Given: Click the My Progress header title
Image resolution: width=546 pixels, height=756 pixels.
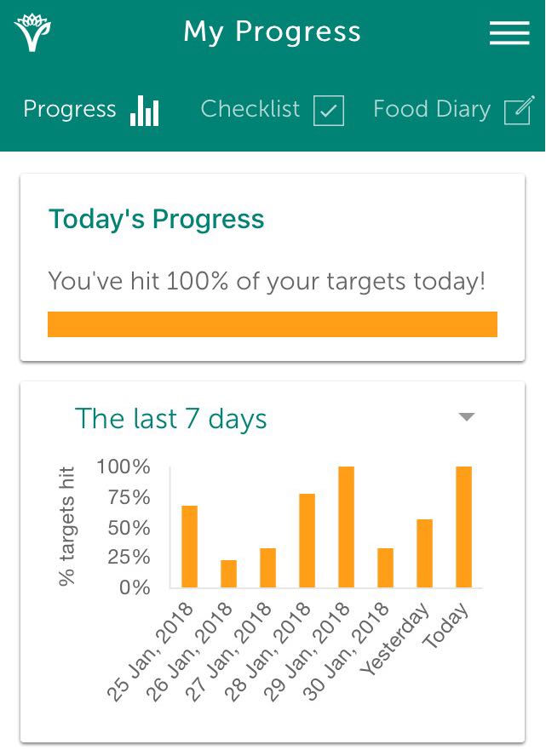Looking at the screenshot, I should (x=272, y=32).
